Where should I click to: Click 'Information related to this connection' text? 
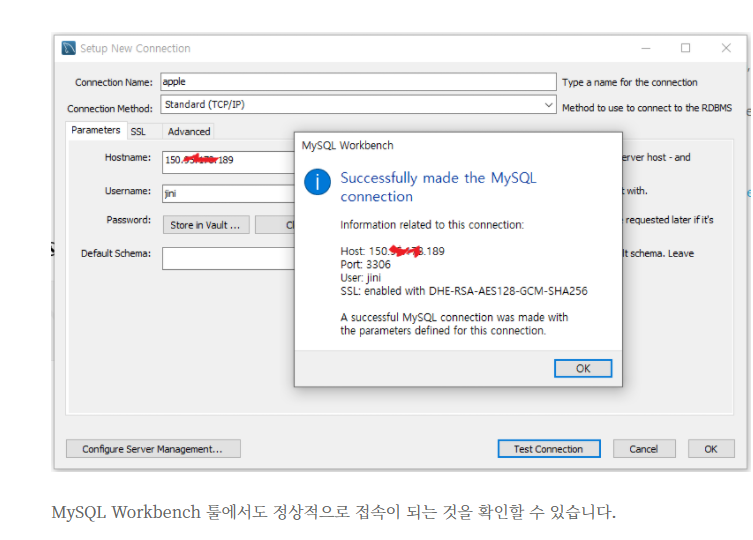point(432,225)
